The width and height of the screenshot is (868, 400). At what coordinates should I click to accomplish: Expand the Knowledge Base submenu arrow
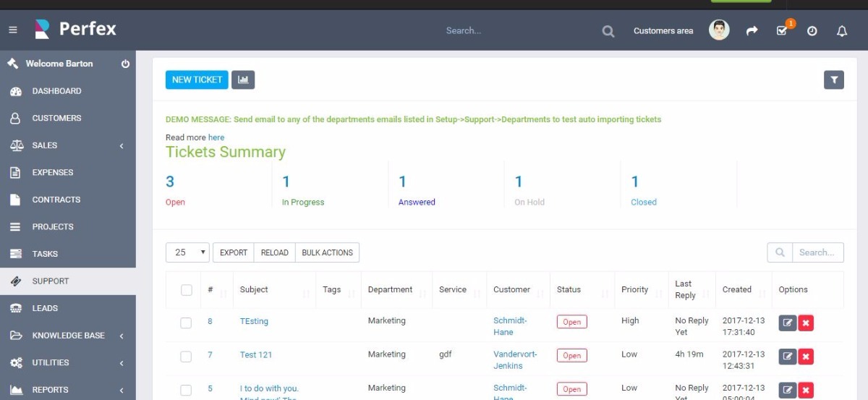(x=122, y=336)
